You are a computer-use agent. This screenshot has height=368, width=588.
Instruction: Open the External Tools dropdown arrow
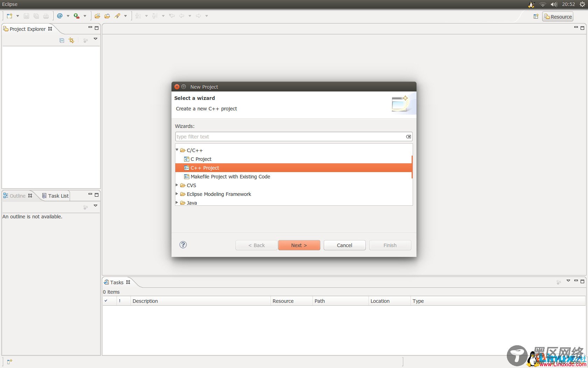point(85,16)
